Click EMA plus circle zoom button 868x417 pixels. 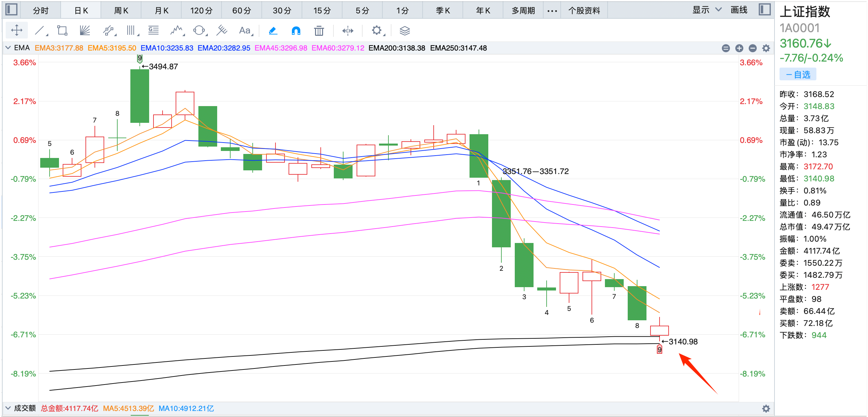click(739, 48)
